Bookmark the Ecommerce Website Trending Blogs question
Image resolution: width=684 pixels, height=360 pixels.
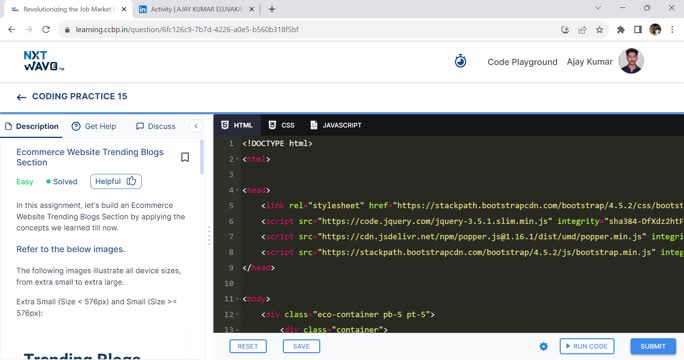pos(185,157)
